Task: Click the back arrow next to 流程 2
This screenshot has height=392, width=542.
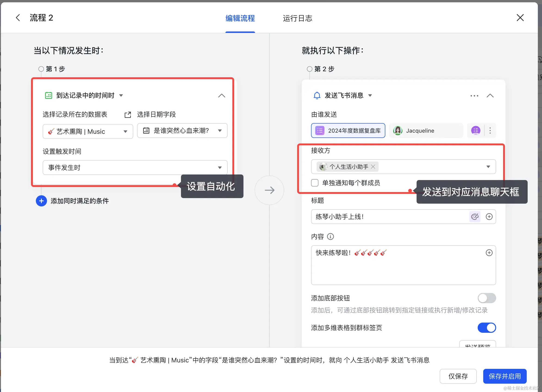Action: click(x=18, y=18)
